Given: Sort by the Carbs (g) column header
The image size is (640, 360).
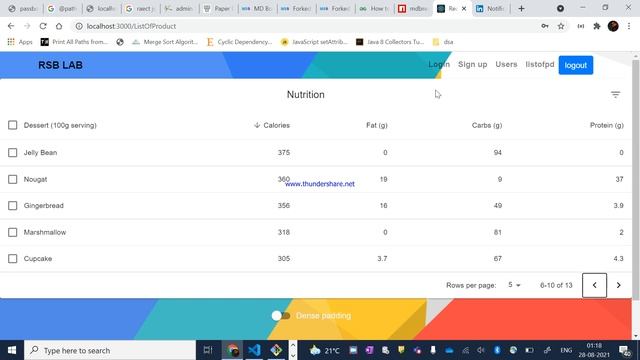Looking at the screenshot, I should (x=487, y=125).
